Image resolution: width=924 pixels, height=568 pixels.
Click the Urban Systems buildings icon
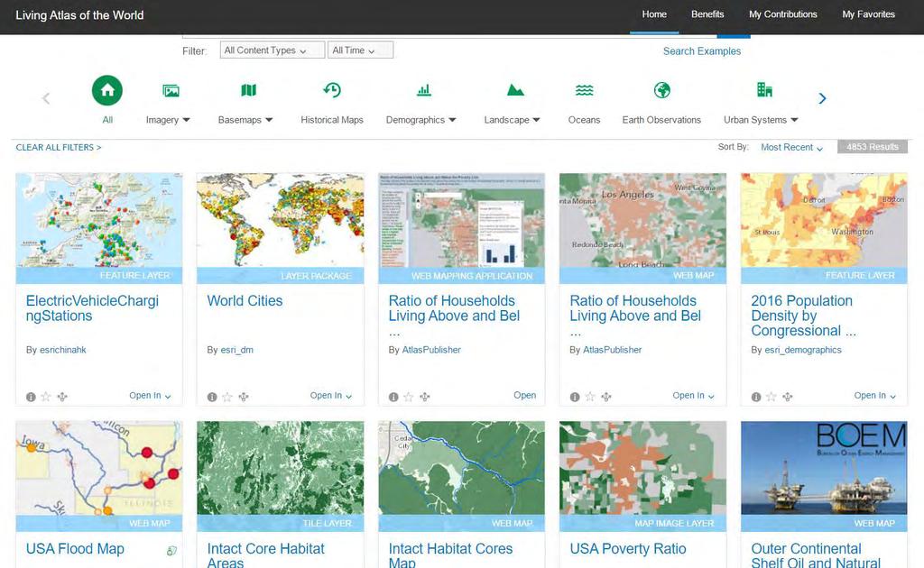764,89
